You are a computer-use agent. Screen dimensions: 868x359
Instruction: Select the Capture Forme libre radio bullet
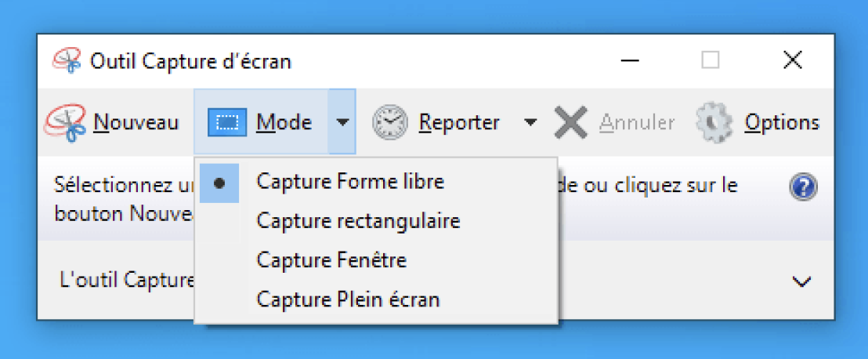pos(219,183)
